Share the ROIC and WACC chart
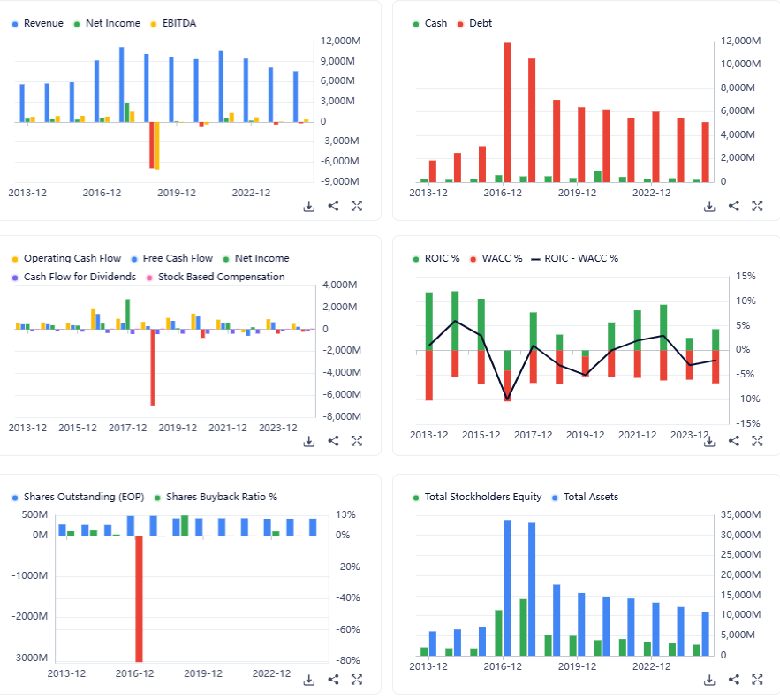 pyautogui.click(x=734, y=441)
